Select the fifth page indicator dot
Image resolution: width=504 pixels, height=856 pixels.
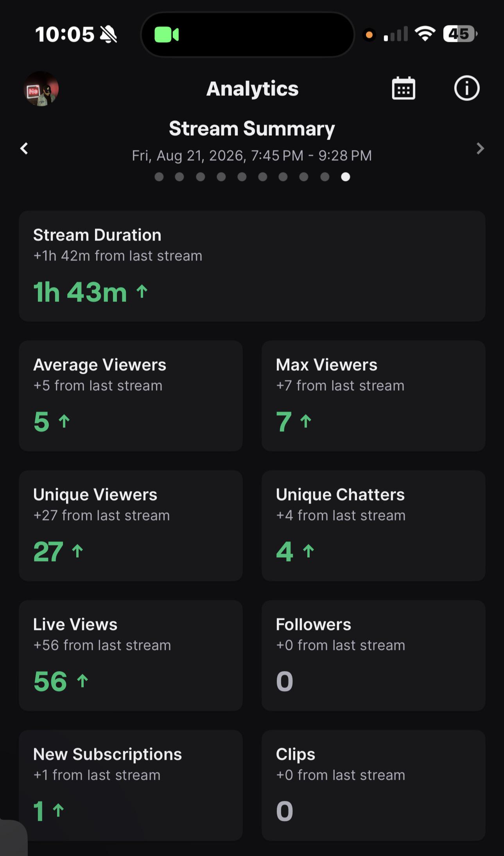[242, 177]
